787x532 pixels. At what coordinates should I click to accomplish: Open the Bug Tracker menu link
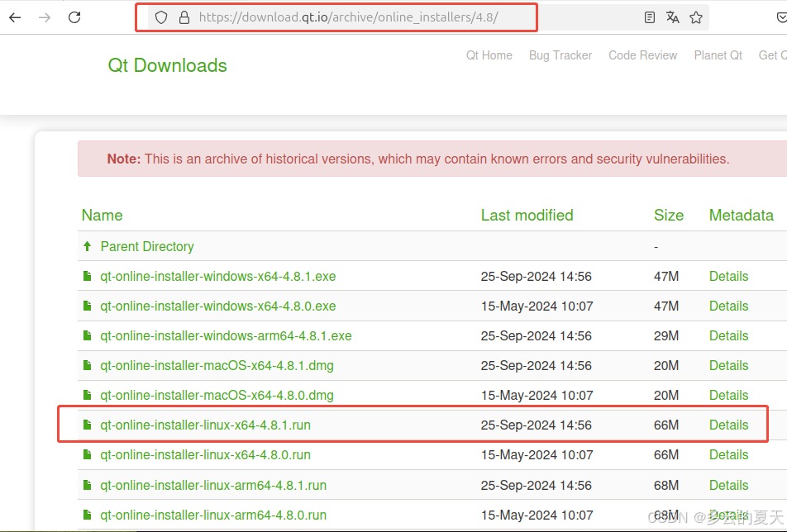[x=560, y=55]
